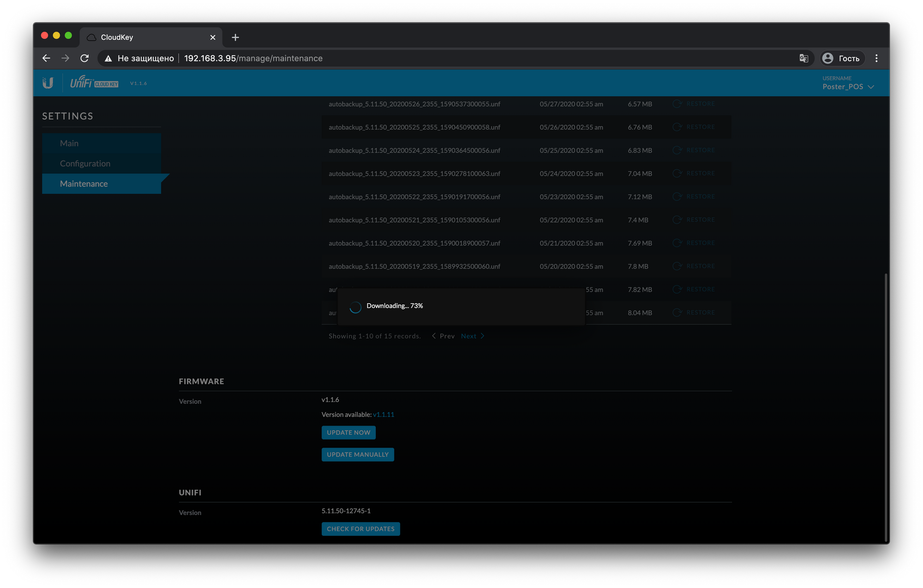Click the 05/22/2020 02:55 am date
This screenshot has height=588, width=923.
coord(571,220)
